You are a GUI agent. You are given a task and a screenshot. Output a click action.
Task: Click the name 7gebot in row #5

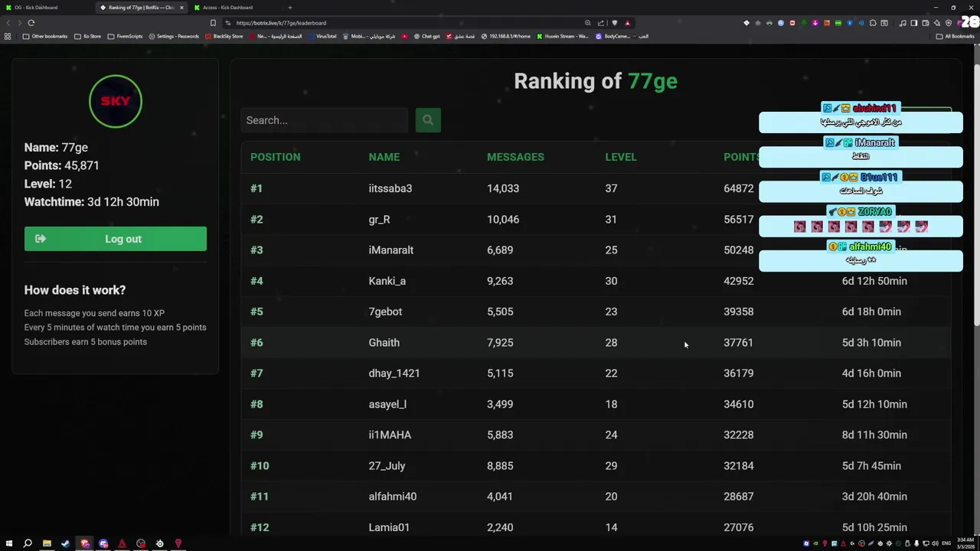coord(385,311)
